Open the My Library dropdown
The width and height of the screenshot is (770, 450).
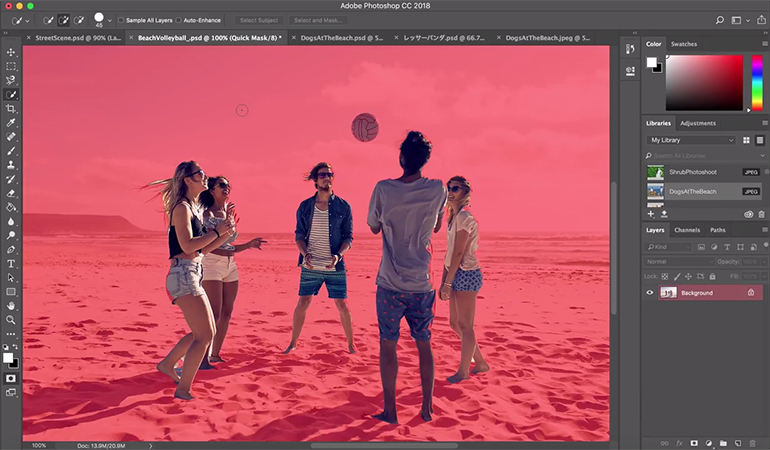click(691, 140)
